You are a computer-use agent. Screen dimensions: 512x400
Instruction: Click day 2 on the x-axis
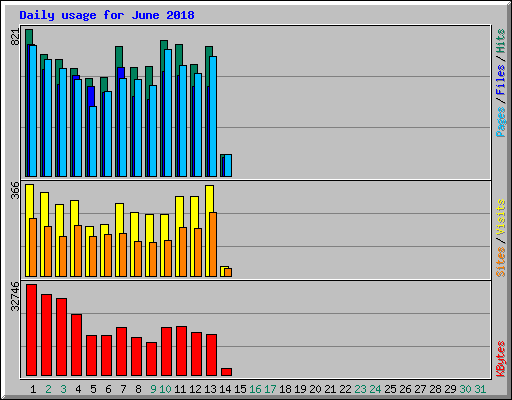[x=48, y=389]
